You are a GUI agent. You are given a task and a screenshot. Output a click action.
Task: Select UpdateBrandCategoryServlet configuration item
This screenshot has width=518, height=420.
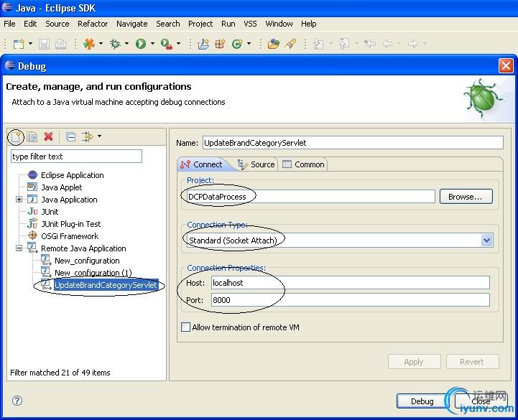tap(106, 285)
